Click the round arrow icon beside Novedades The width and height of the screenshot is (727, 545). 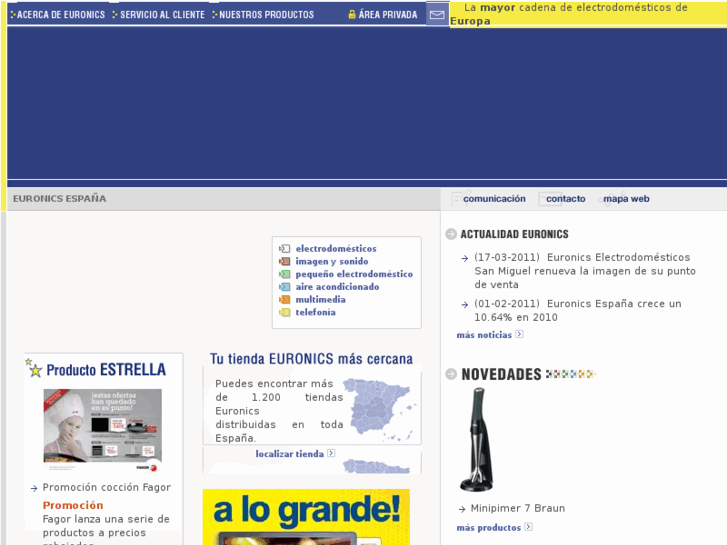[x=451, y=374]
